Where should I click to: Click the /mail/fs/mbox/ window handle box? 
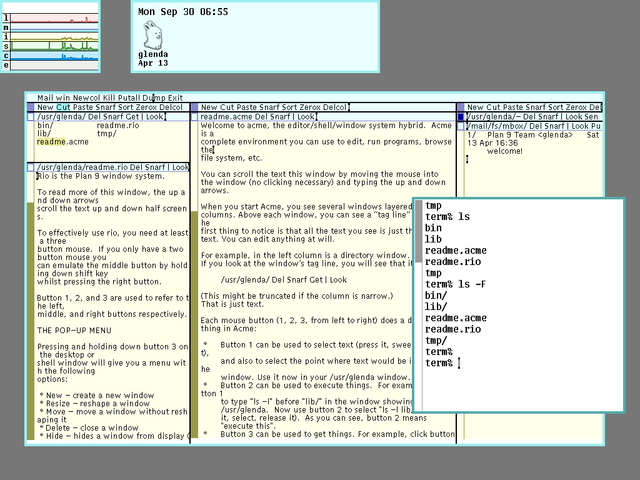(461, 127)
